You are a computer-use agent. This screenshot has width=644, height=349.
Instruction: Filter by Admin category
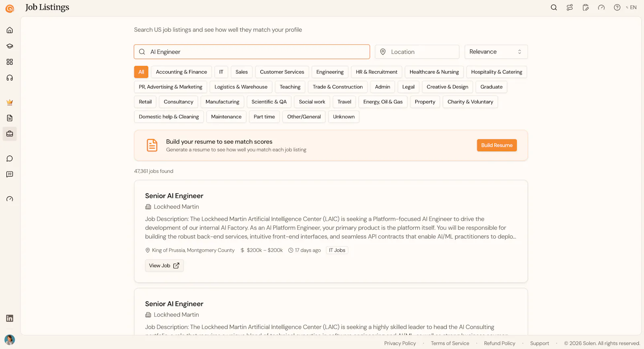(x=383, y=87)
